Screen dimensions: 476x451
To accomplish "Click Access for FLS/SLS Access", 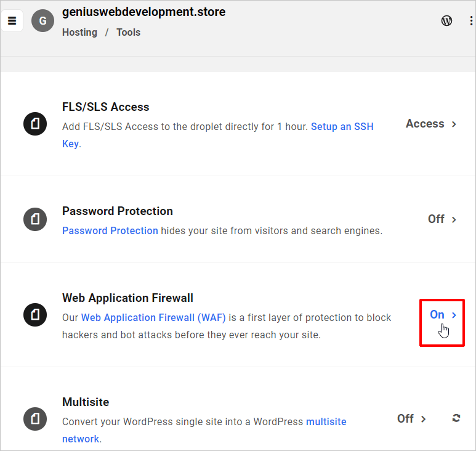I will (425, 124).
